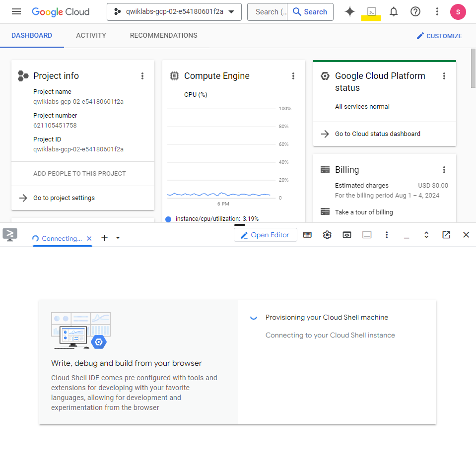This screenshot has width=476, height=475.
Task: Add a new Cloud Shell tab
Action: click(104, 238)
